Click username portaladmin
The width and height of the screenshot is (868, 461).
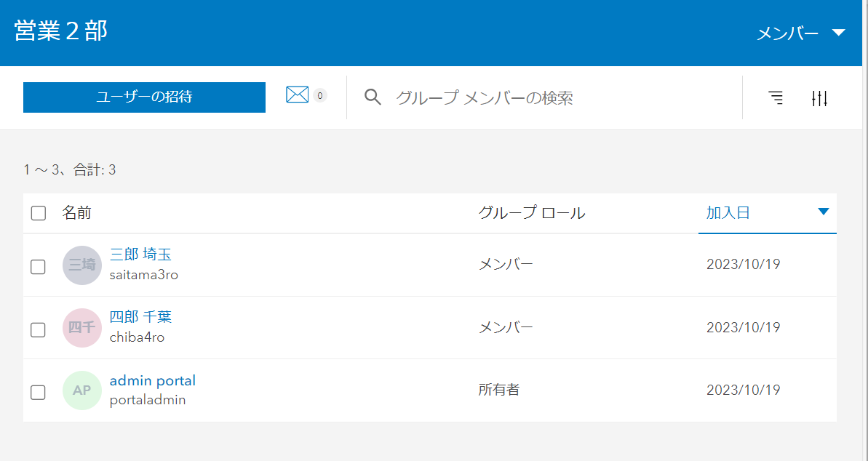(148, 400)
